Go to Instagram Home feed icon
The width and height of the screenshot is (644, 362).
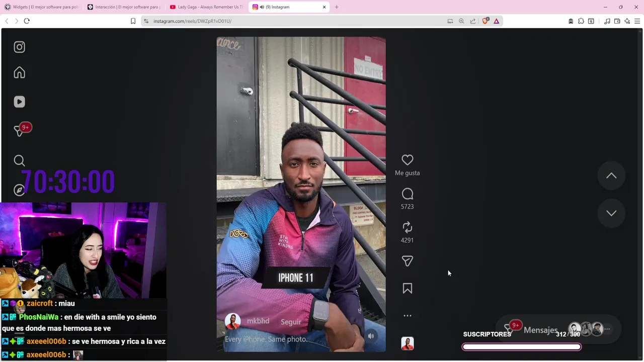19,72
